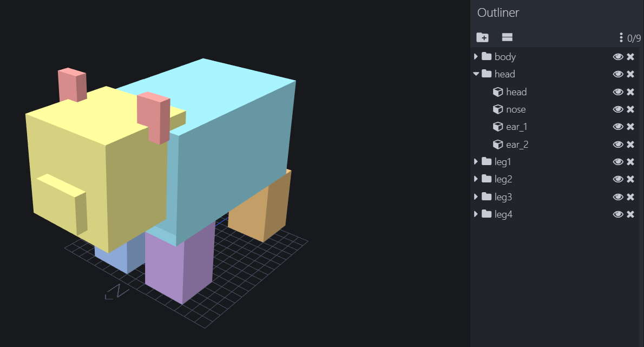Select the 'body' label in Outliner
Viewport: 644px width, 347px height.
pos(505,57)
